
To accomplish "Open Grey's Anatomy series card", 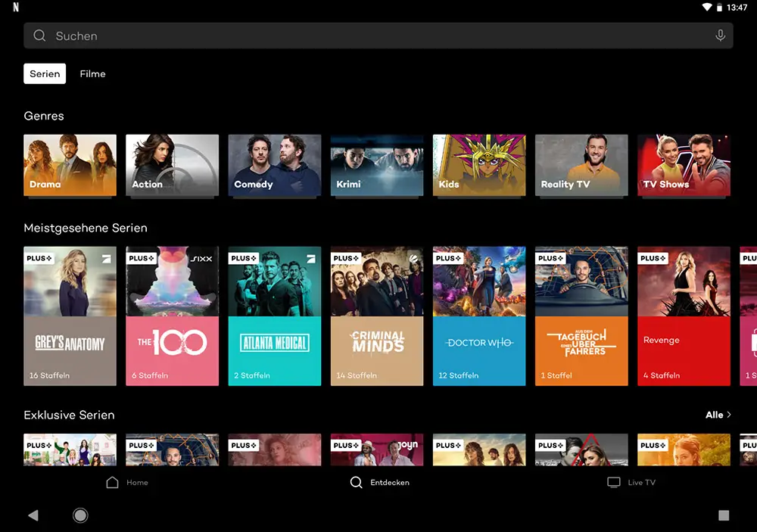I will (x=70, y=316).
